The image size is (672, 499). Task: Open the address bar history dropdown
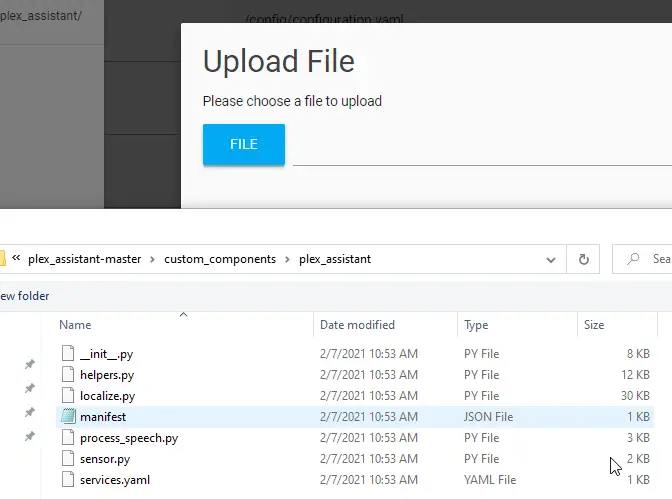tap(551, 259)
